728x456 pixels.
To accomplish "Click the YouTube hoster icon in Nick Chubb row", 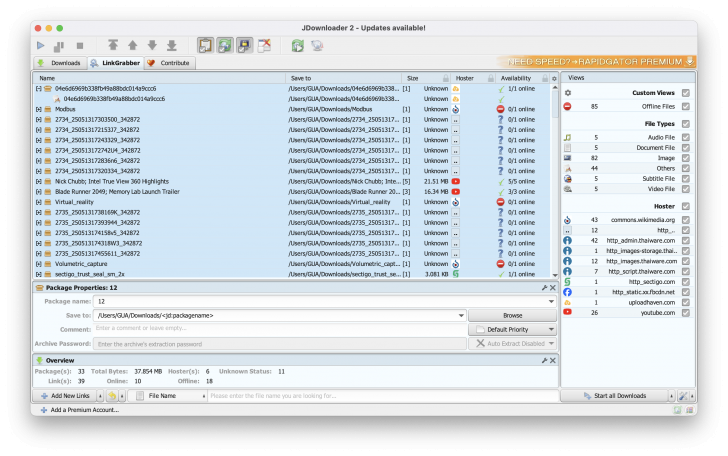I will 456,182.
